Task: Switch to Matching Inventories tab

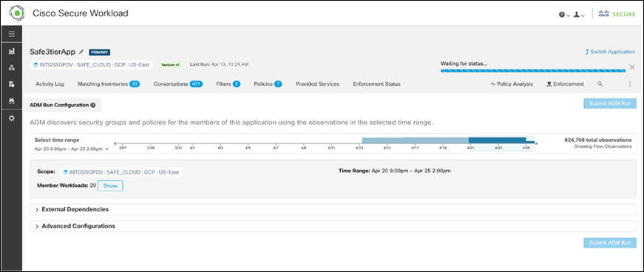Action: point(109,84)
